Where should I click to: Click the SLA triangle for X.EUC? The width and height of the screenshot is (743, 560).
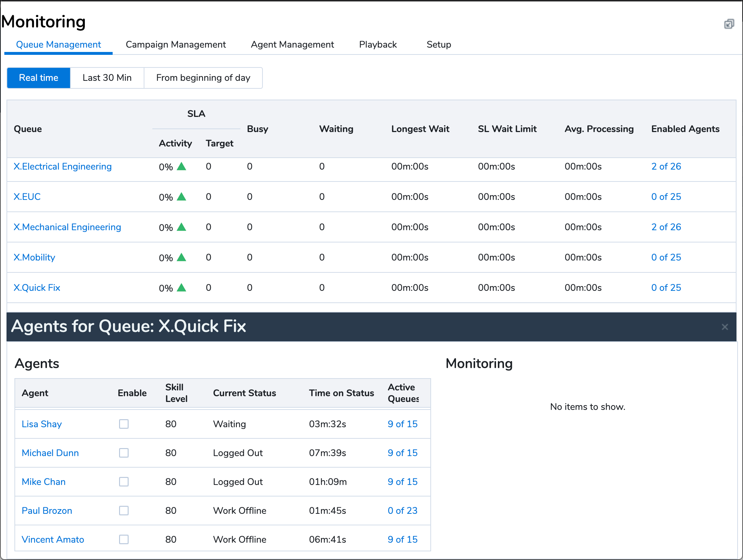click(x=182, y=197)
